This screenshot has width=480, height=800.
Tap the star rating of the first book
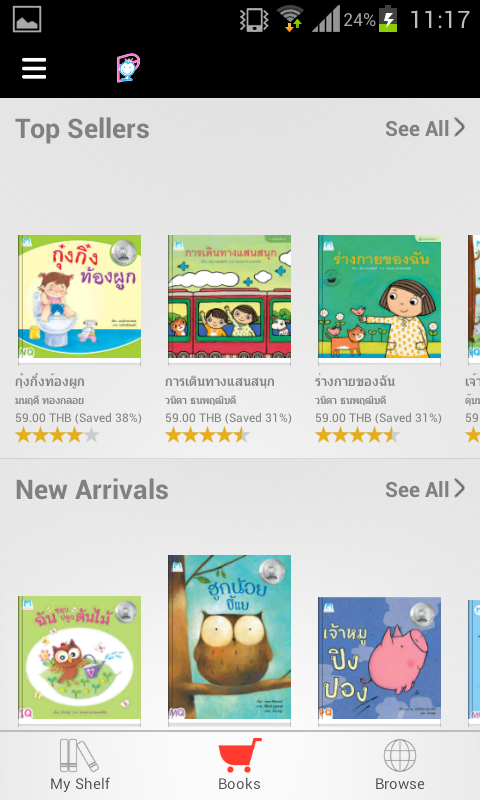(x=57, y=435)
